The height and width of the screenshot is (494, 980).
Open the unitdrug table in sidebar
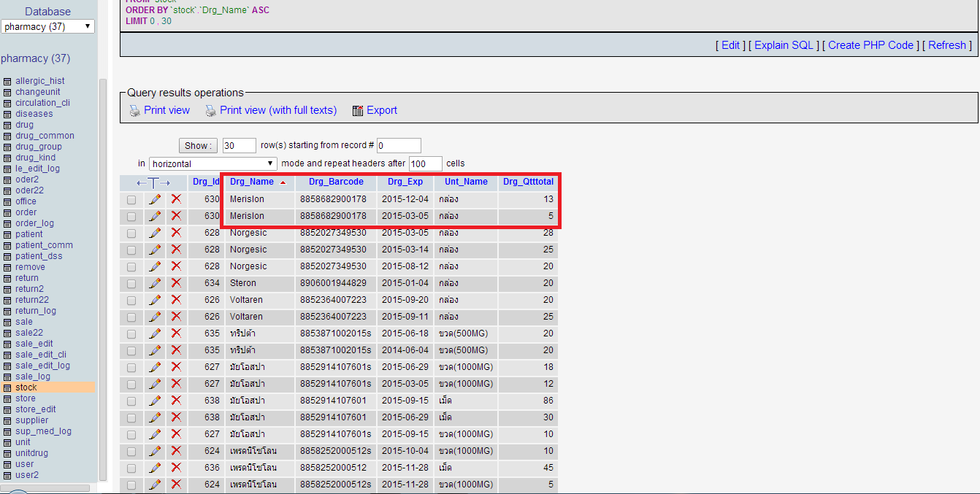click(31, 453)
